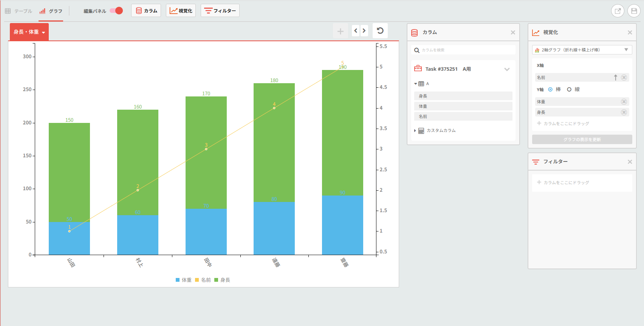Viewport: 644px width, 326px height.
Task: Toggle the 編集パネル switch off
Action: pyautogui.click(x=116, y=11)
